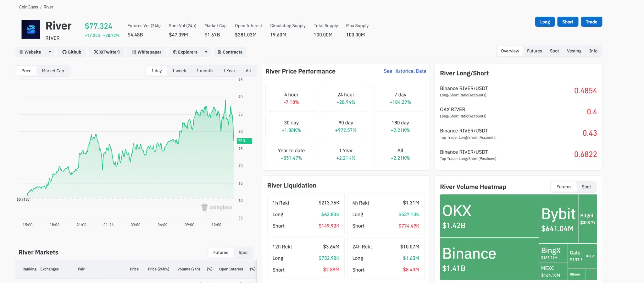
Task: Click the coinglass watermark logo on chart
Action: coord(217,208)
